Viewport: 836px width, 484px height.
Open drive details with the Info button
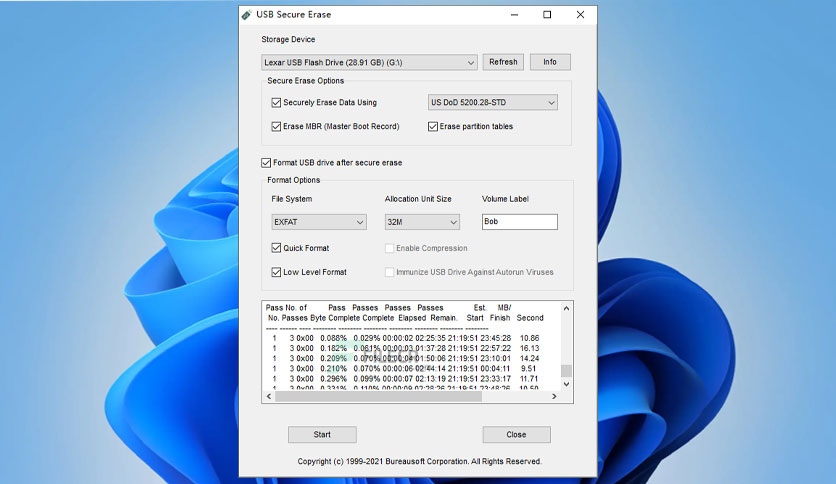(550, 62)
